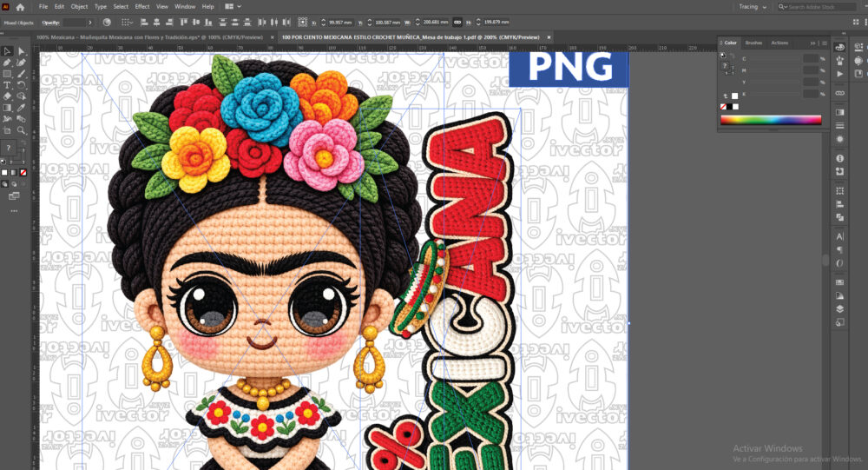
Task: Click Horizontal Distribute Center icon
Action: click(x=274, y=23)
